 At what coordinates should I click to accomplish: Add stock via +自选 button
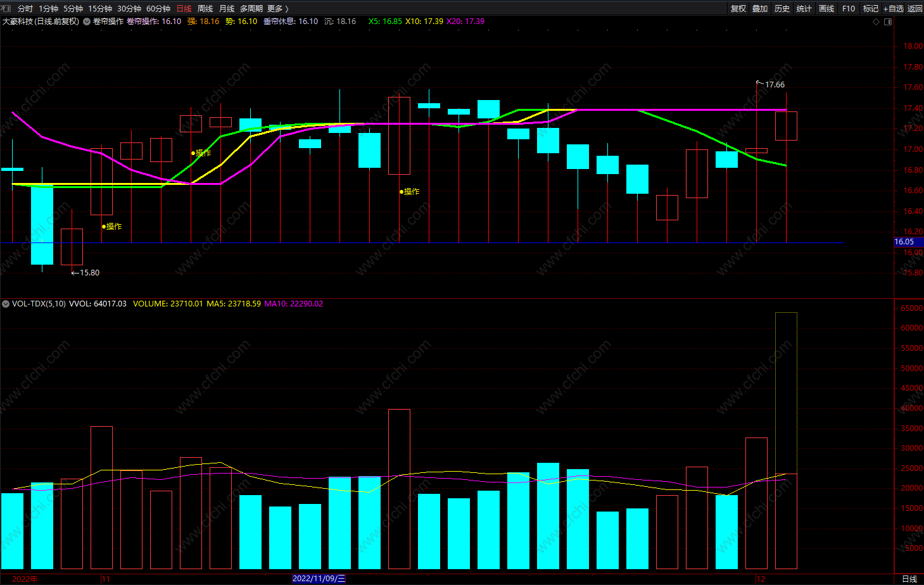[x=894, y=8]
